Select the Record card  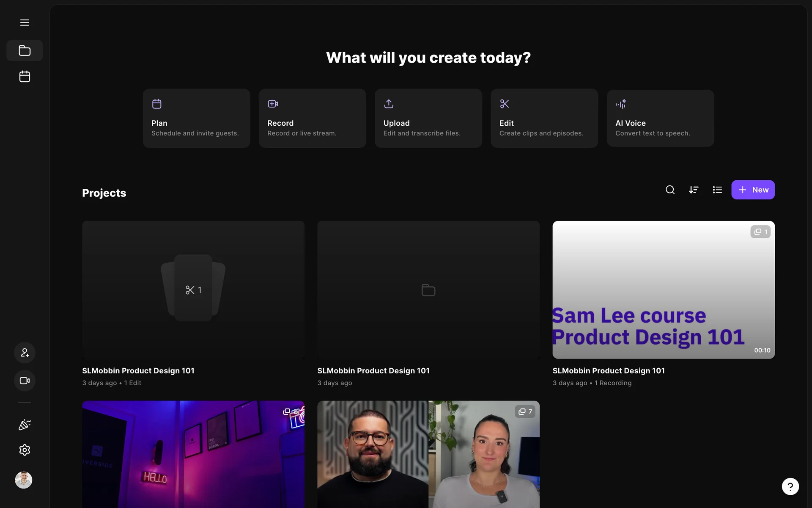(x=312, y=118)
